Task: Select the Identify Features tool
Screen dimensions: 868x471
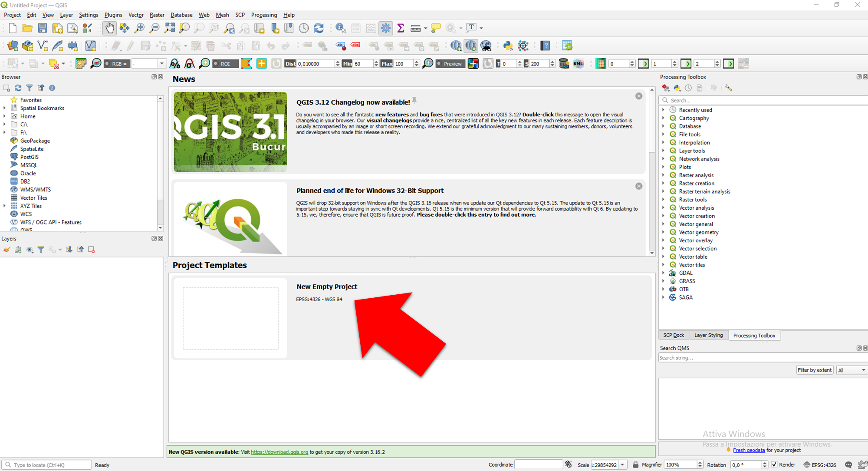Action: (341, 28)
